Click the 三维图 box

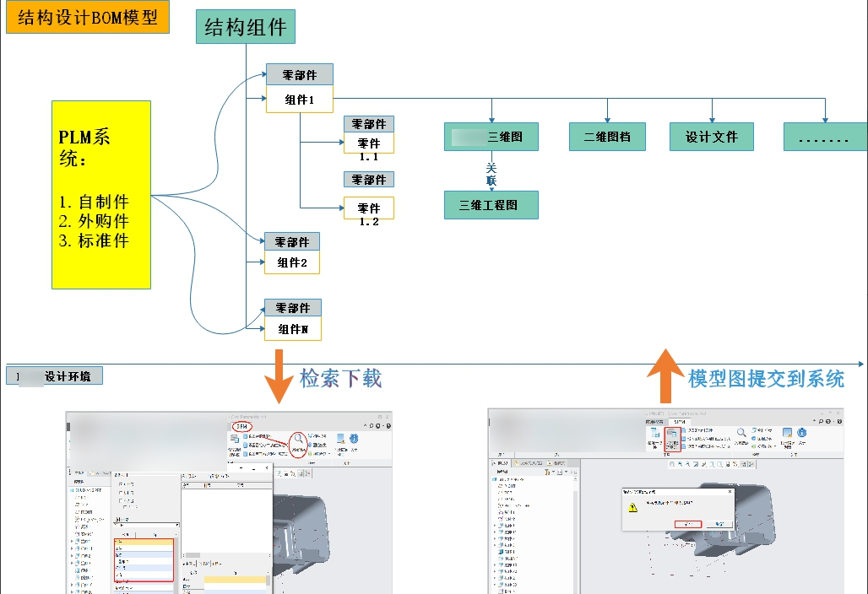[491, 137]
